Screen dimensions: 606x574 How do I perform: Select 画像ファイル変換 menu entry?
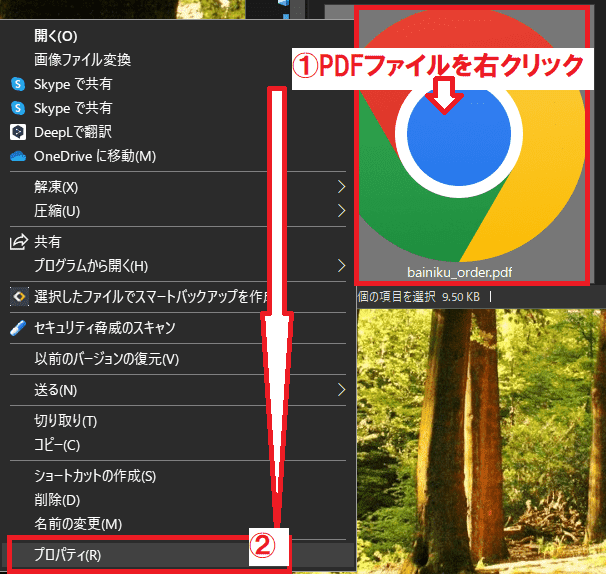click(x=82, y=60)
